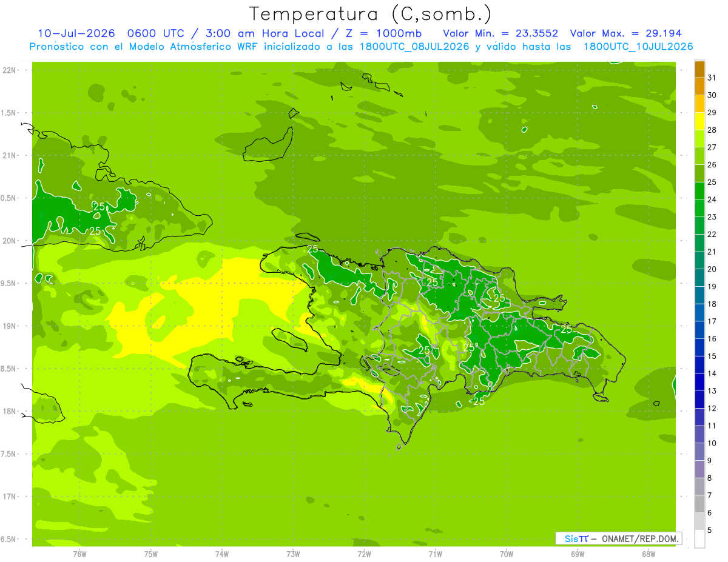Click the SisTT ONAMET/REP.DOM. logo box
This screenshot has width=728, height=562.
619,538
